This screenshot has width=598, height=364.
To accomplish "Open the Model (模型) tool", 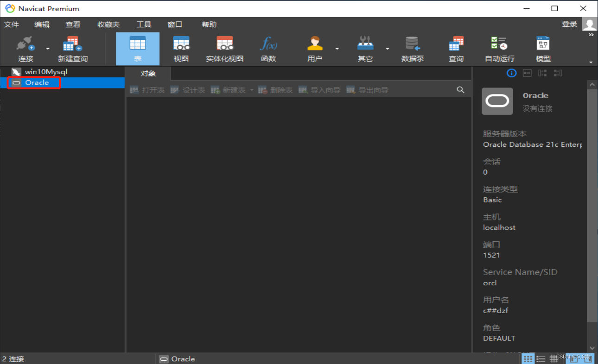I will 543,49.
